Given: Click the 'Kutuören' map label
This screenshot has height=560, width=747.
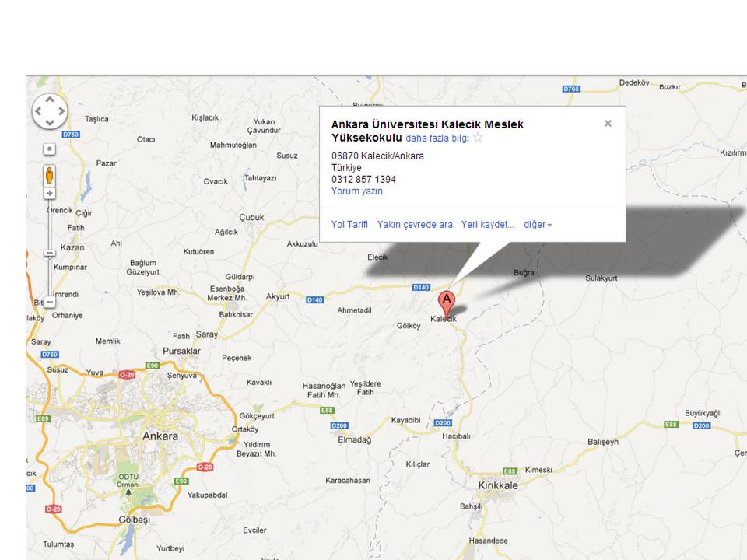Looking at the screenshot, I should [x=198, y=251].
